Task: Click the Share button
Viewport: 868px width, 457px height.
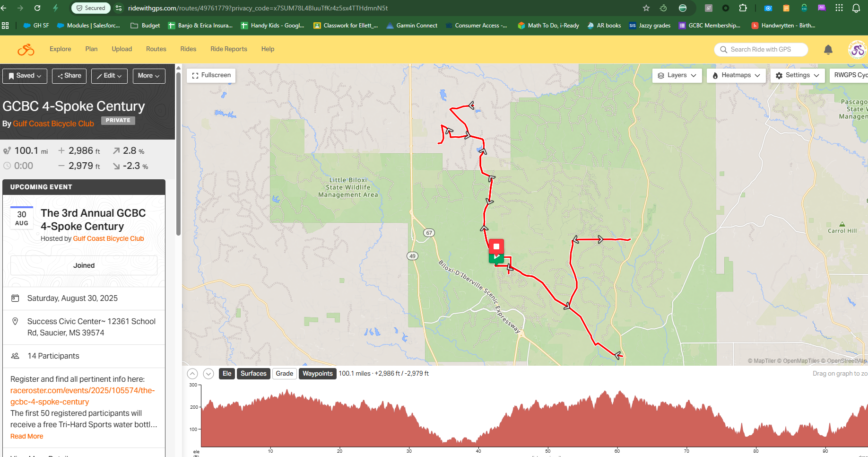Action: 69,76
